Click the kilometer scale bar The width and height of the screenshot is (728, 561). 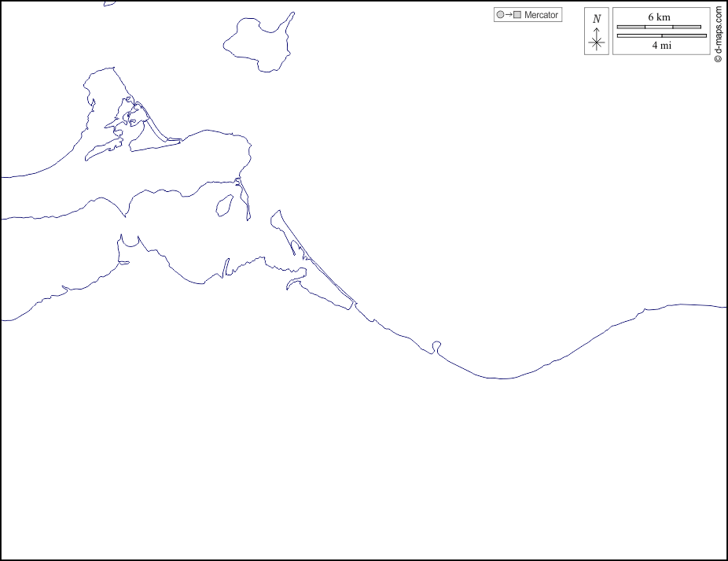659,27
